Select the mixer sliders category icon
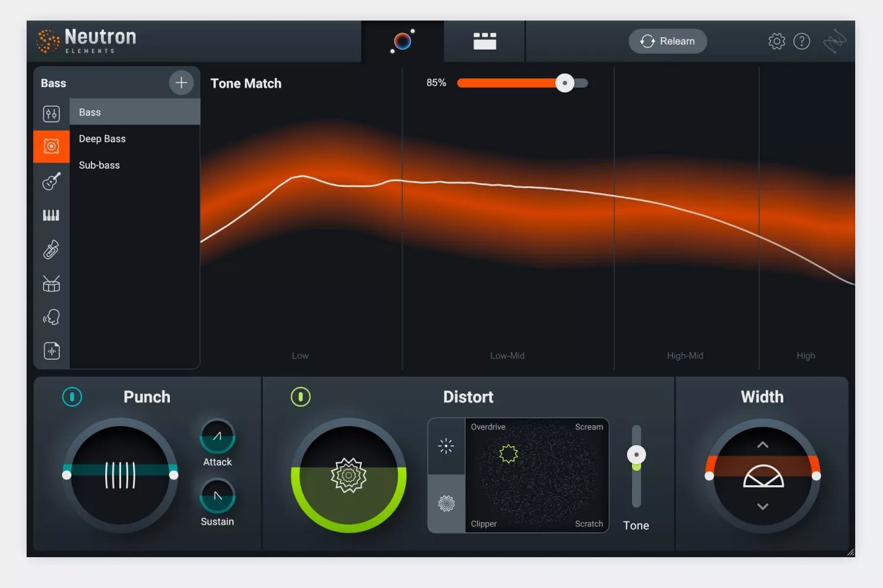This screenshot has height=588, width=883. point(51,113)
